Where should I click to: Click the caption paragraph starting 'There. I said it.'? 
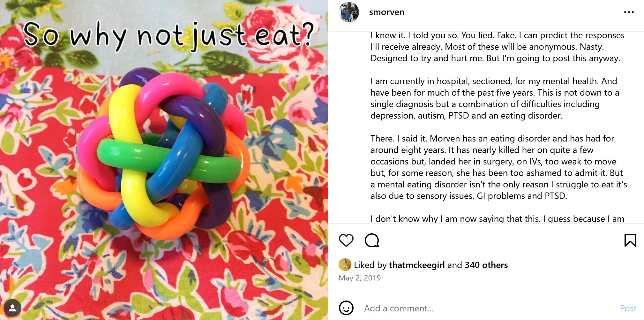tap(498, 167)
